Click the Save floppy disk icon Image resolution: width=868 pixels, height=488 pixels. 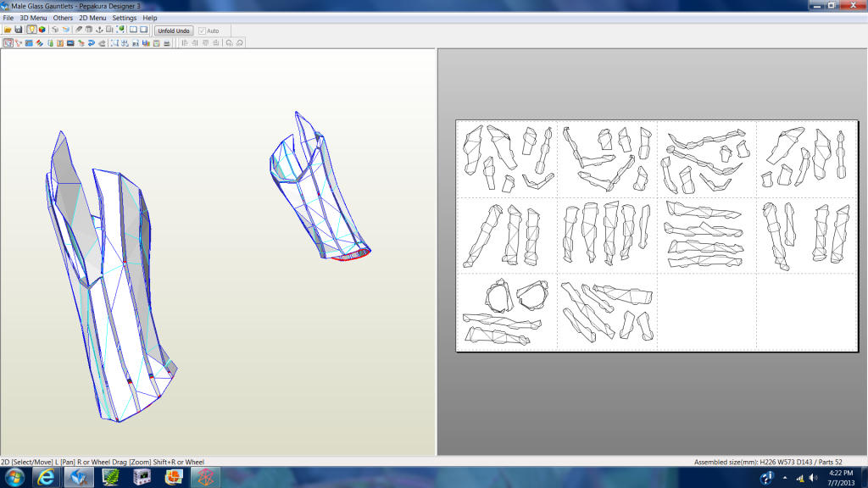coord(19,30)
